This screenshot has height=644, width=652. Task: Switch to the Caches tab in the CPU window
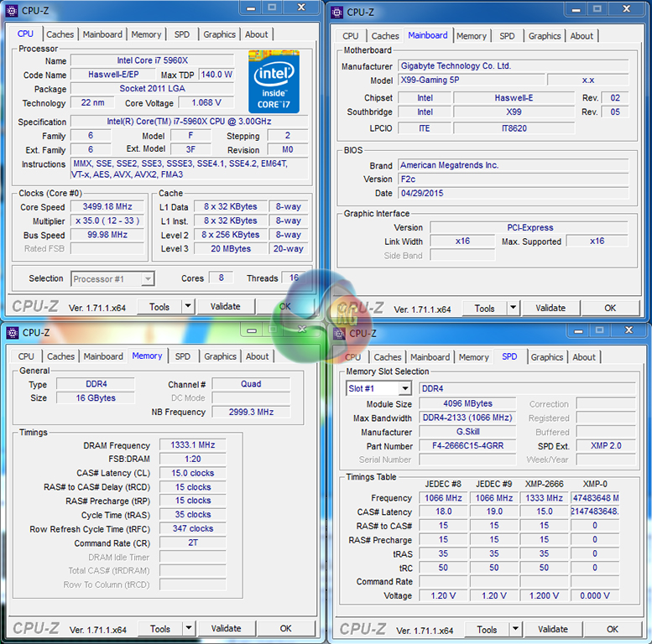(x=60, y=34)
